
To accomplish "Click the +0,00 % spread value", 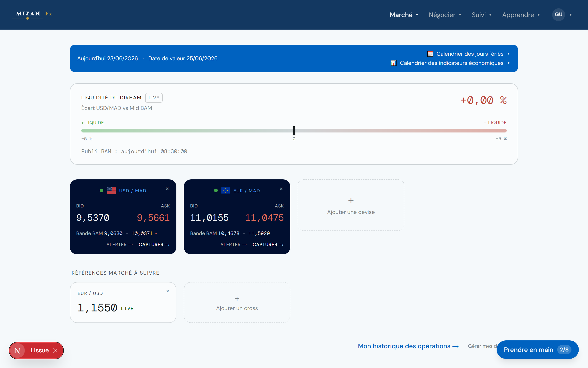I will pyautogui.click(x=483, y=100).
